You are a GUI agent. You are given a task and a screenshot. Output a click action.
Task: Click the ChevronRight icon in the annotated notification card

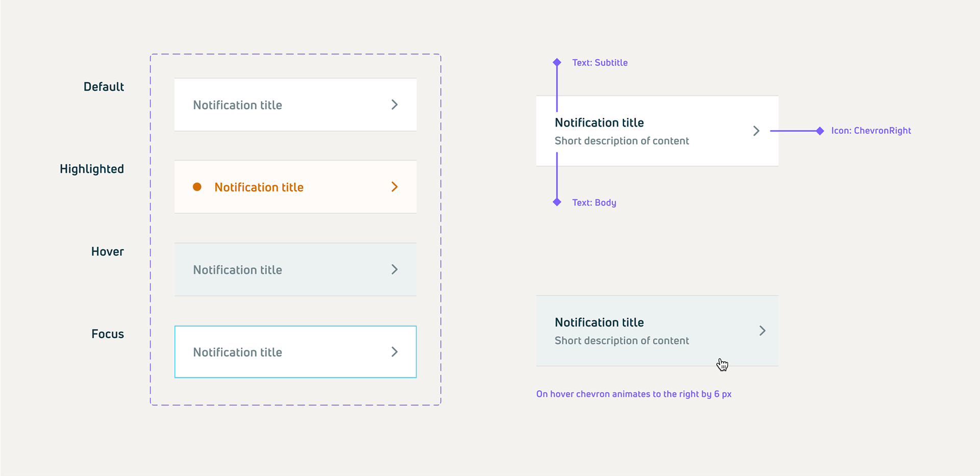(x=756, y=131)
